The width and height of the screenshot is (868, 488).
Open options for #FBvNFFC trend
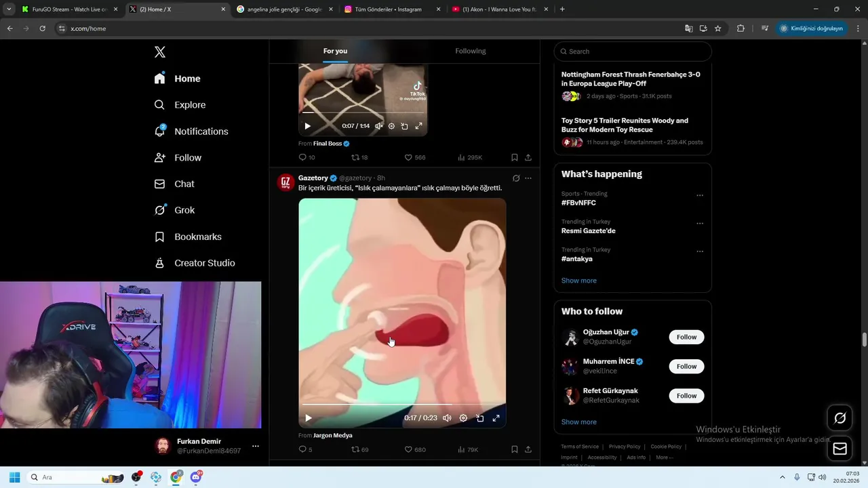pyautogui.click(x=700, y=195)
